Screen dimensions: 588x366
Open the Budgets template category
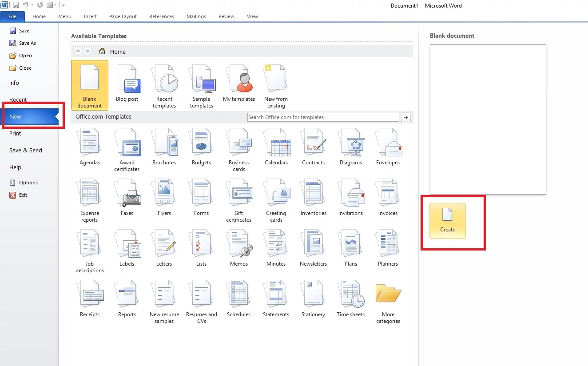(202, 147)
